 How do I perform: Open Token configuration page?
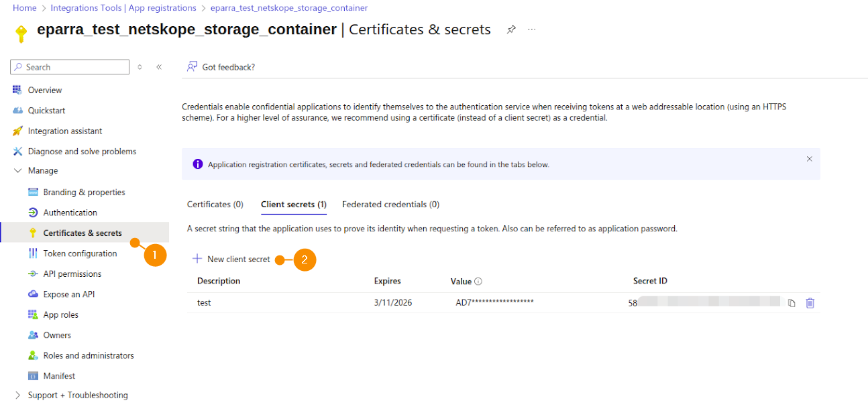(x=80, y=253)
